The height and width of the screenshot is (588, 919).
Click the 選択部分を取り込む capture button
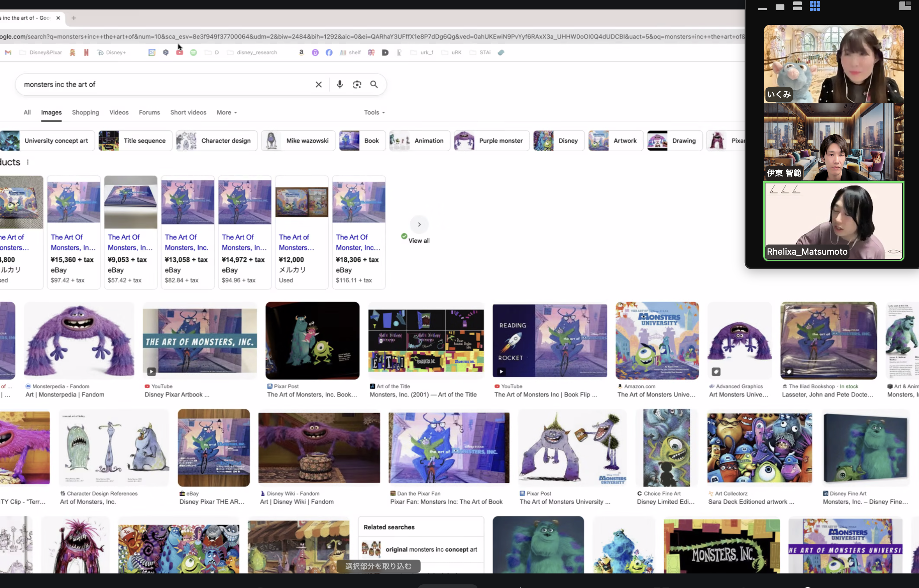(x=378, y=566)
